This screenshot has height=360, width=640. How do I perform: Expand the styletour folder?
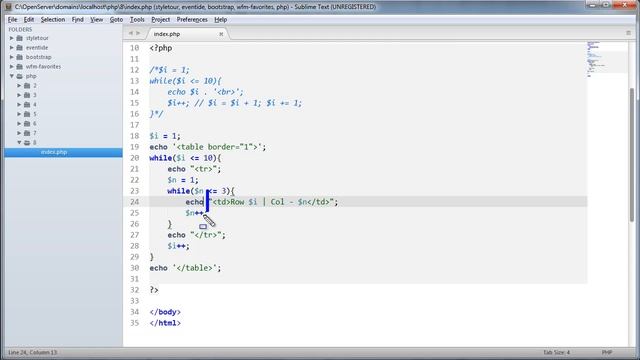(12, 38)
